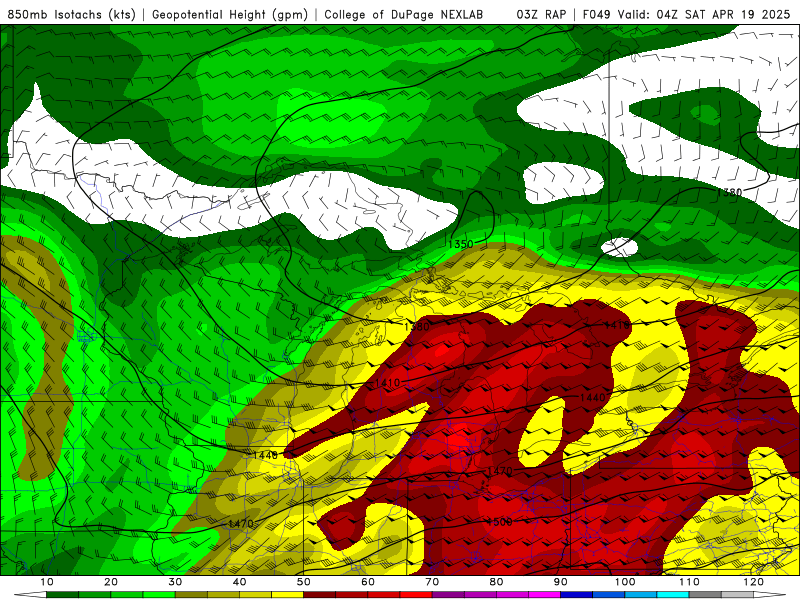Click the dark red swatch starting at 50

pos(320,595)
